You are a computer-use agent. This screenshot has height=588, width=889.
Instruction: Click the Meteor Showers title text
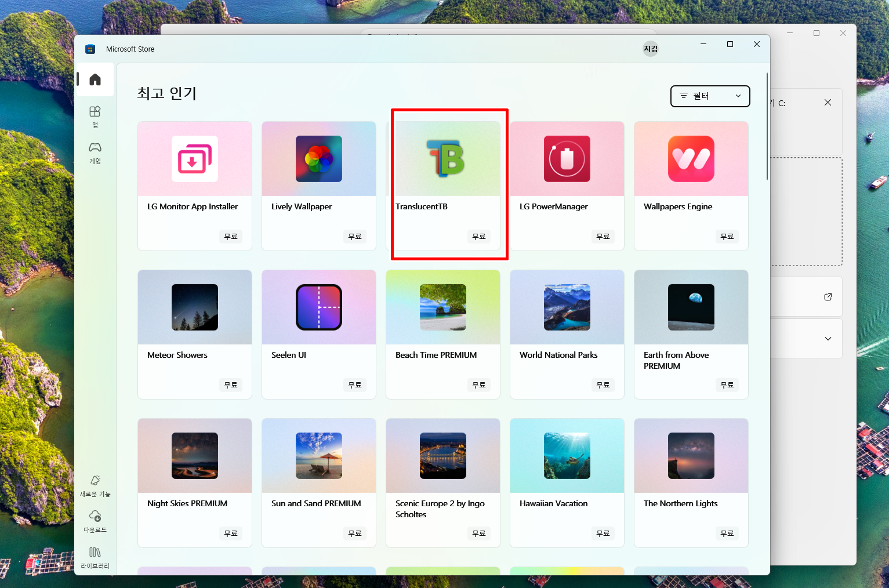point(177,355)
